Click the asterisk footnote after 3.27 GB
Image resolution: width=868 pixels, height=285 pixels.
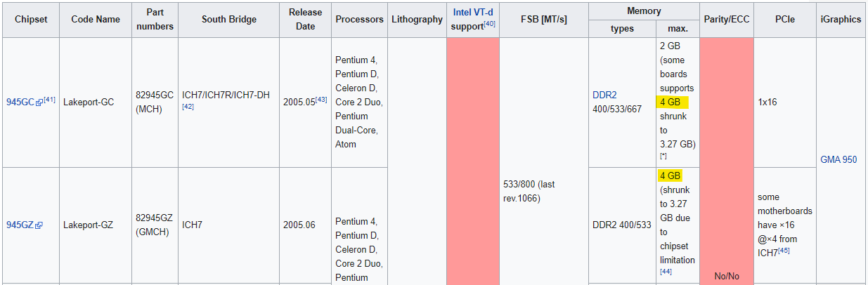click(x=663, y=156)
